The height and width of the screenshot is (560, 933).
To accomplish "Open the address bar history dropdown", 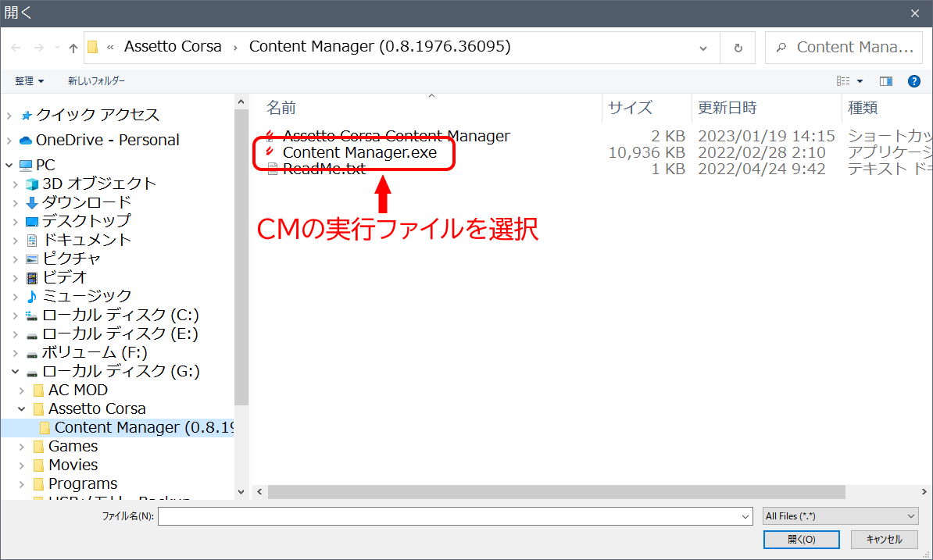I will click(703, 48).
